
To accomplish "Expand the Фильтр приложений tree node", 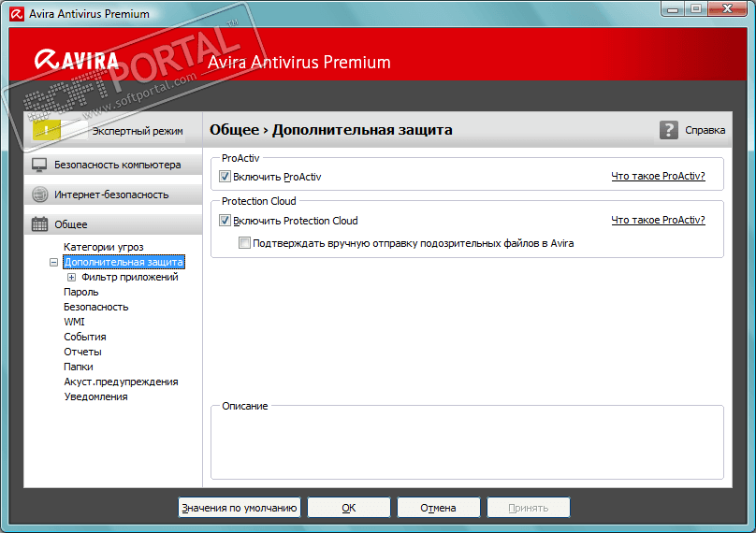I will pos(71,277).
